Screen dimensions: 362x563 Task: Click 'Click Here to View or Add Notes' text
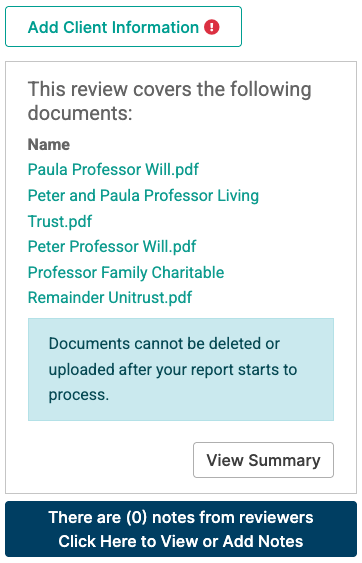point(181,541)
